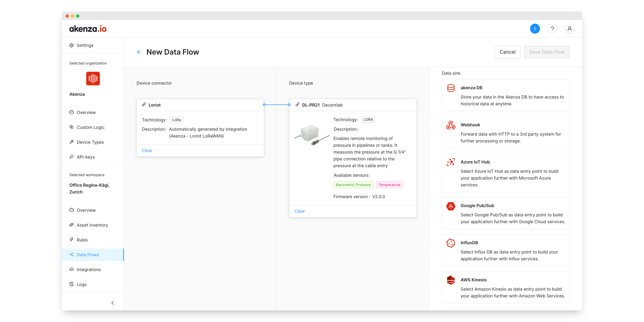Click the InfluxDB icon
The height and width of the screenshot is (322, 644).
(451, 243)
